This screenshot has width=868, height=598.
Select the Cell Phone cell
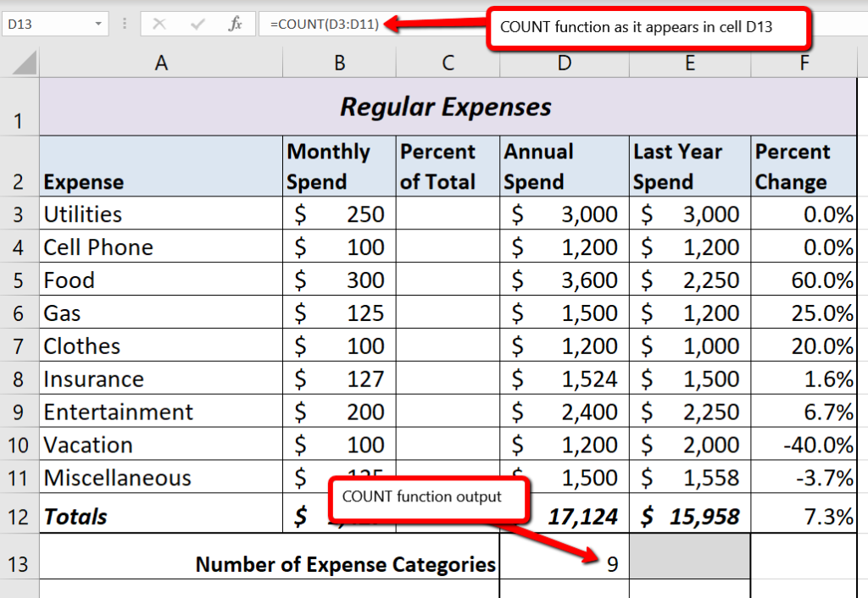161,246
